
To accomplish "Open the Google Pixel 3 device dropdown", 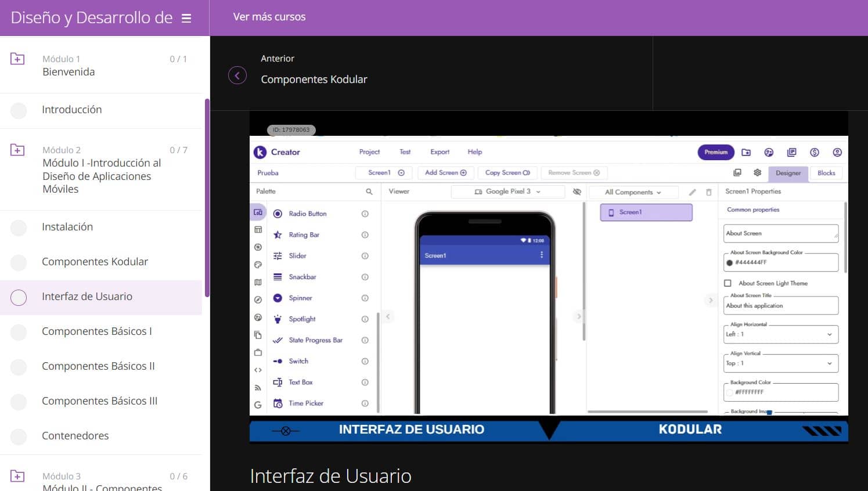I will tap(507, 192).
